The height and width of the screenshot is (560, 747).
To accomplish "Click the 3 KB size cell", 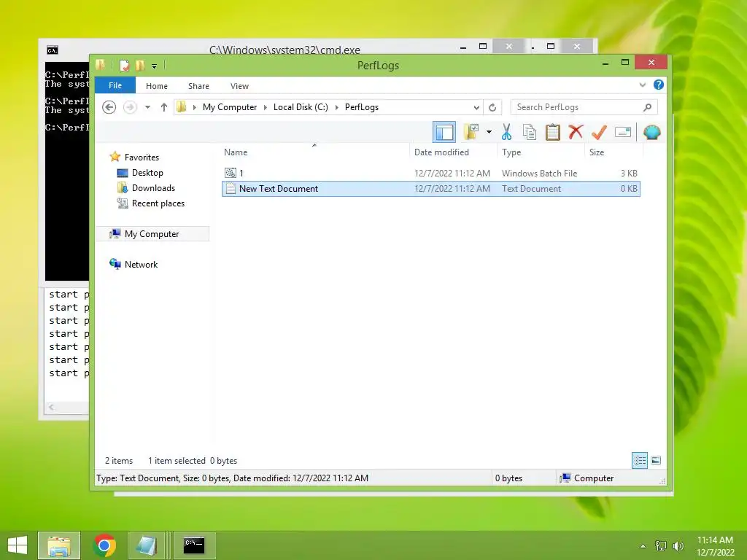I will (x=629, y=174).
